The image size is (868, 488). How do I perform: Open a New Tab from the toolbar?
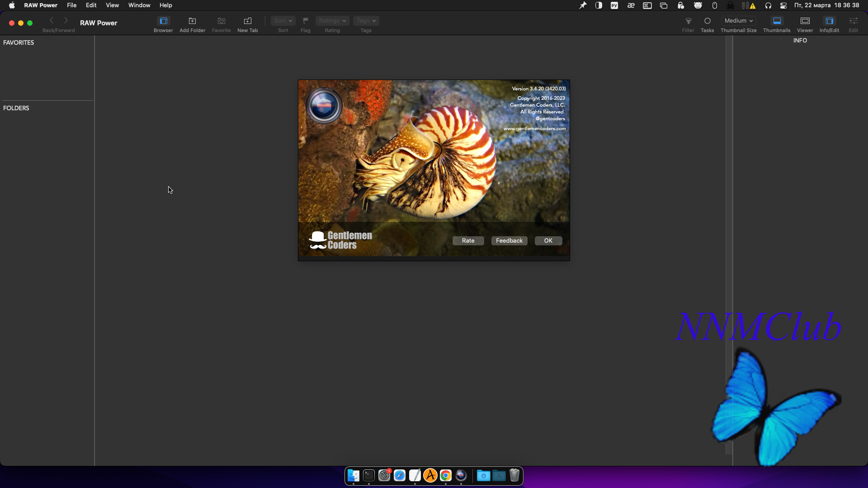point(247,21)
